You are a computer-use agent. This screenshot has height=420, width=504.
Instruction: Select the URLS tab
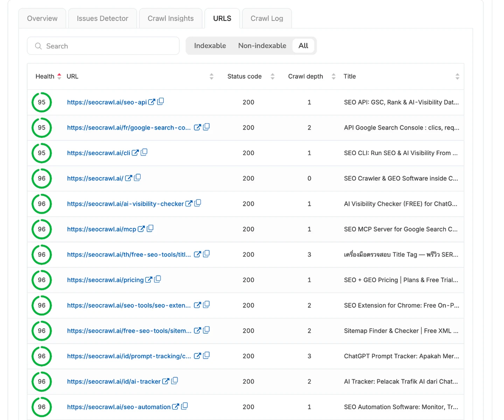click(x=222, y=19)
